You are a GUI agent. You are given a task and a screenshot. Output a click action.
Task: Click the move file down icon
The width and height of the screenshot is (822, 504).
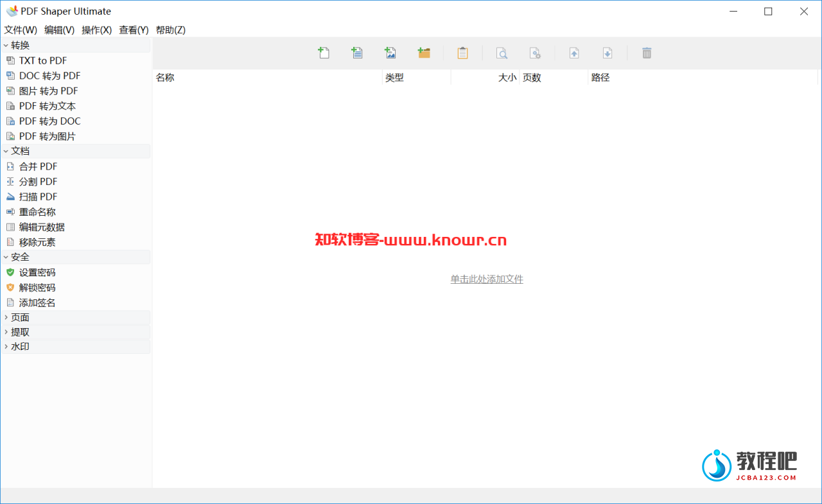tap(608, 53)
